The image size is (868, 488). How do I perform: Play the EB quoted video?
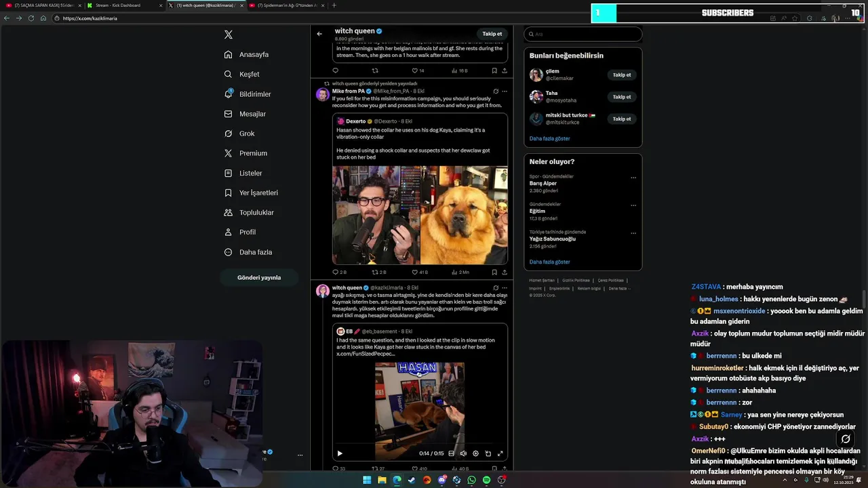click(340, 453)
